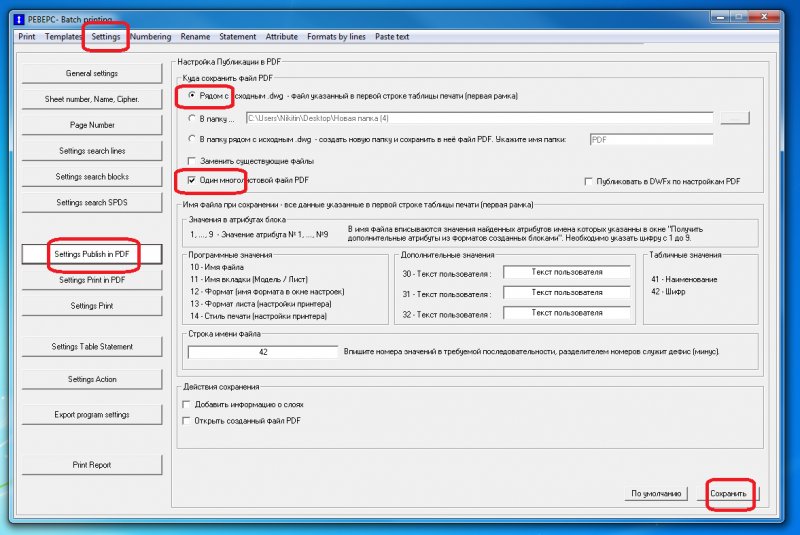Click the folder path input field
Viewport: 800px width, 535px height.
click(x=480, y=118)
